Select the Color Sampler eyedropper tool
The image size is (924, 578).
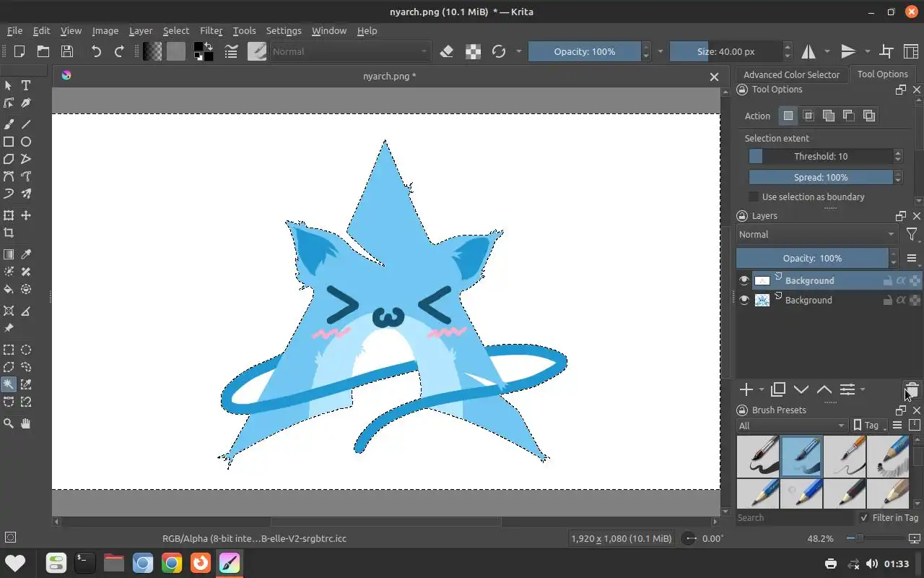pyautogui.click(x=26, y=254)
